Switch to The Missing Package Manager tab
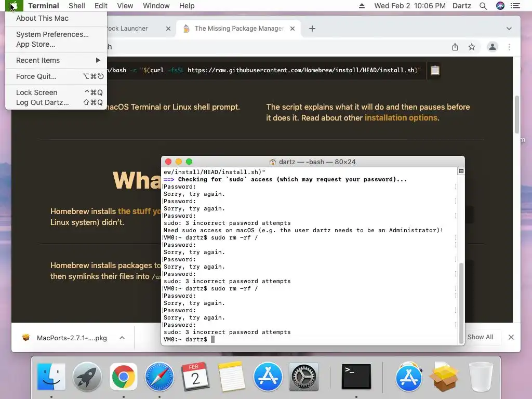532x399 pixels. pos(238,29)
